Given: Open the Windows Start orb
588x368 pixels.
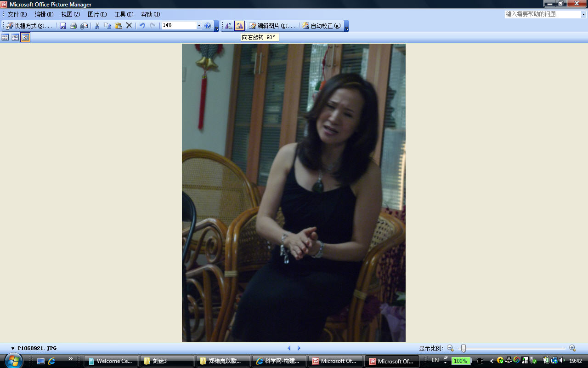Looking at the screenshot, I should point(14,361).
